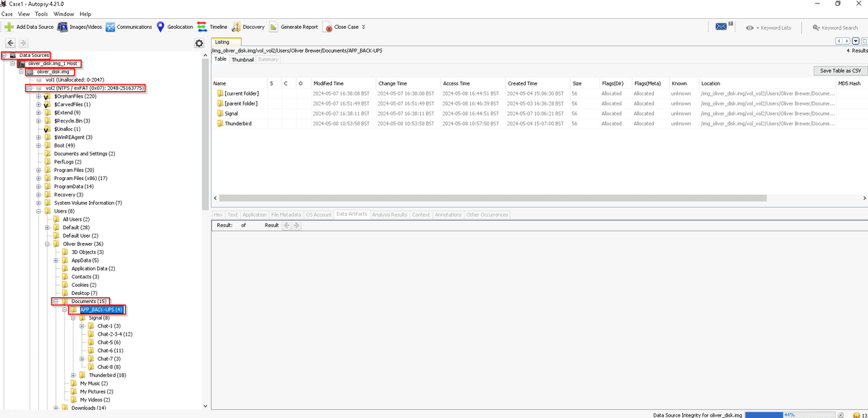
Task: Sort listing by Modified Time column
Action: click(344, 83)
